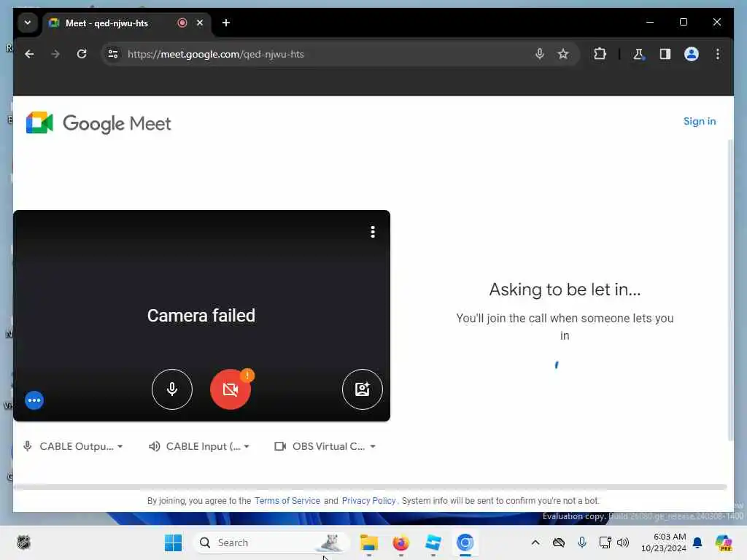Open a new browser tab
747x560 pixels.
(x=226, y=23)
